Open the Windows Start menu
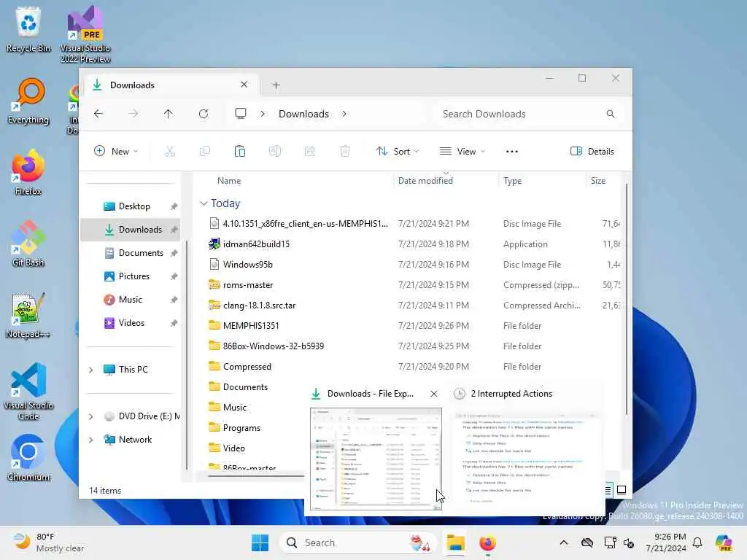747x560 pixels. [x=260, y=542]
